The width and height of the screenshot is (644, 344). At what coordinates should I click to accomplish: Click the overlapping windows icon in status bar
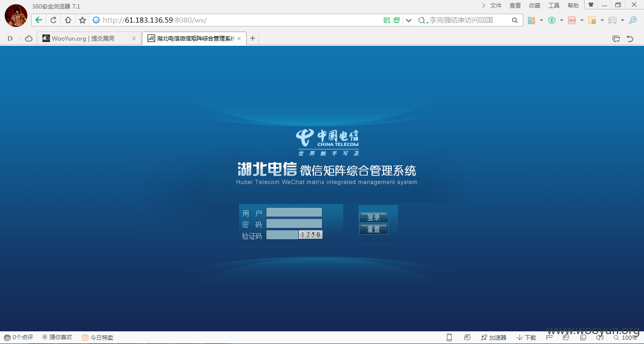[583, 337]
